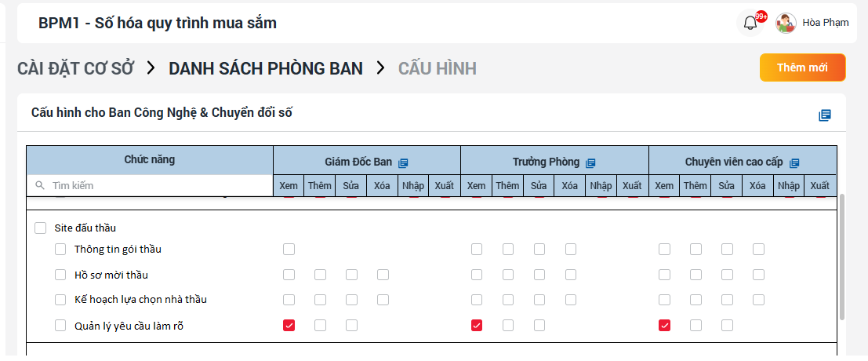The height and width of the screenshot is (361, 868).
Task: Select the CẤU HÌNH breadcrumb item
Action: tap(437, 68)
